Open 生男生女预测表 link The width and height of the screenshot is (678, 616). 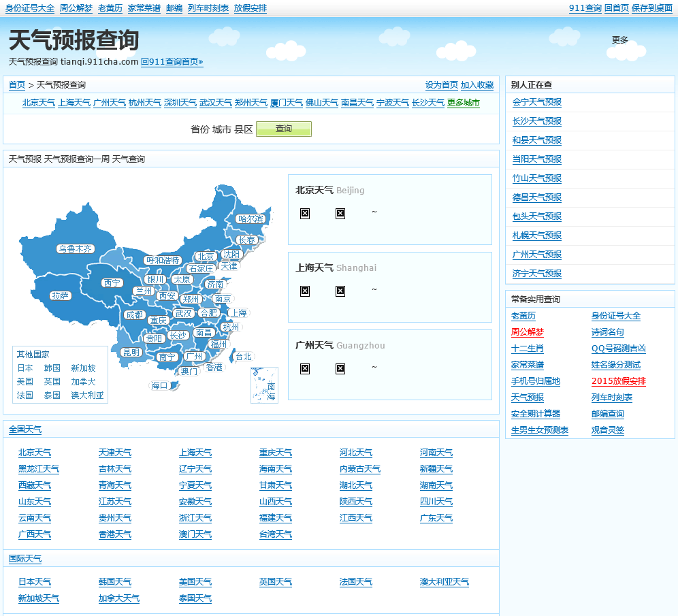[x=540, y=430]
